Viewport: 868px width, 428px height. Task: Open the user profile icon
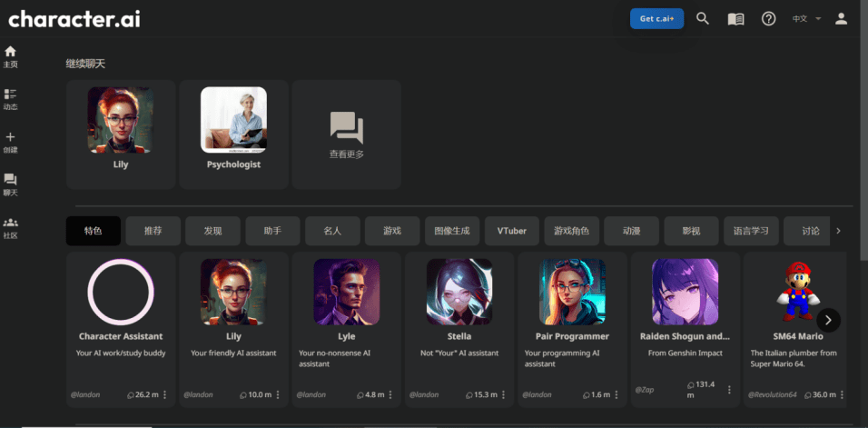click(841, 18)
